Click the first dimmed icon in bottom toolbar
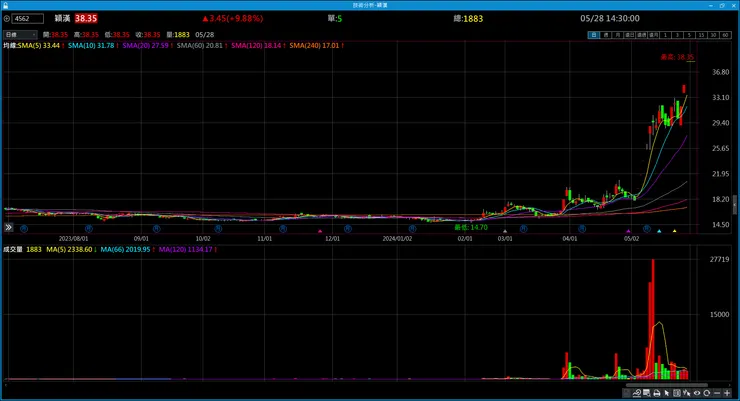 (627, 393)
